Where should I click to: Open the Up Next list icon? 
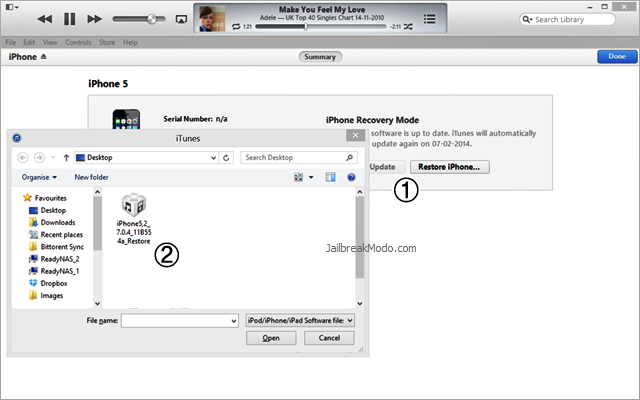429,19
